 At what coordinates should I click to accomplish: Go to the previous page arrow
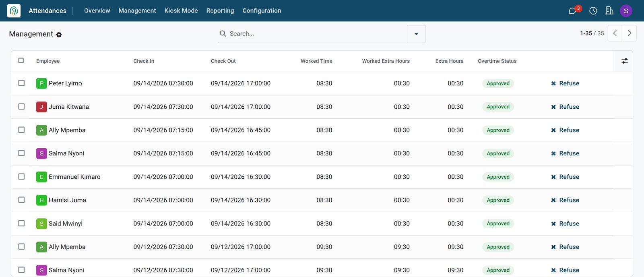coord(615,33)
